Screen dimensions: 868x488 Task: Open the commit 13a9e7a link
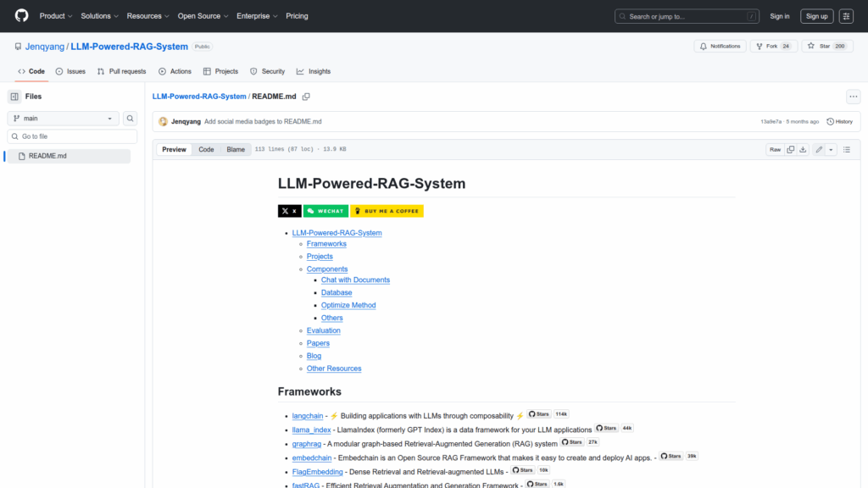[771, 122]
